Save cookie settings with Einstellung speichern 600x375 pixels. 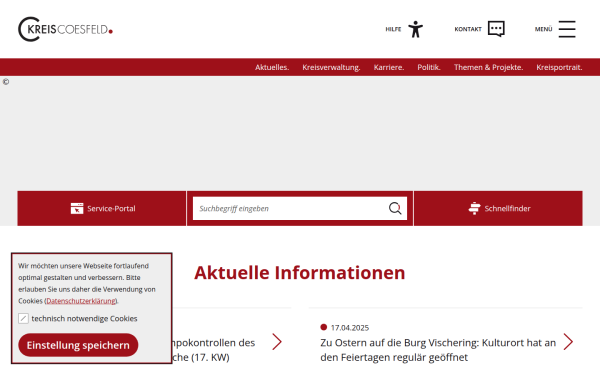click(78, 345)
